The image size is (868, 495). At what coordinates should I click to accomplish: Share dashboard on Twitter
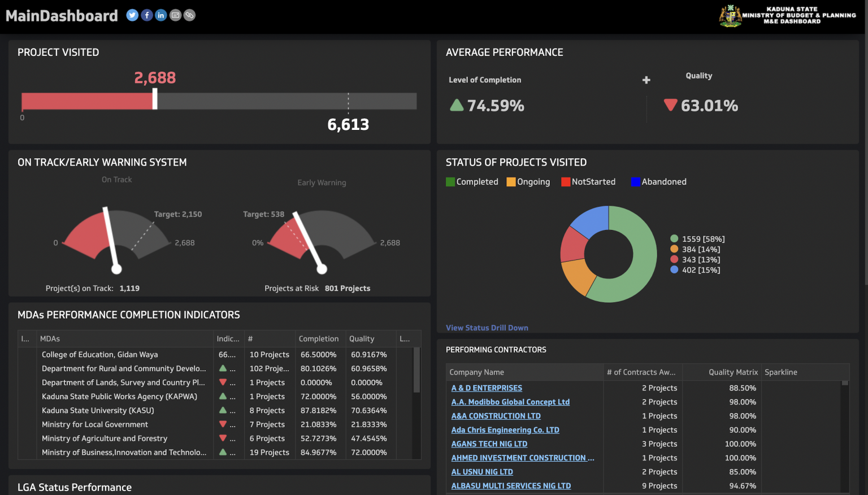[x=132, y=15]
